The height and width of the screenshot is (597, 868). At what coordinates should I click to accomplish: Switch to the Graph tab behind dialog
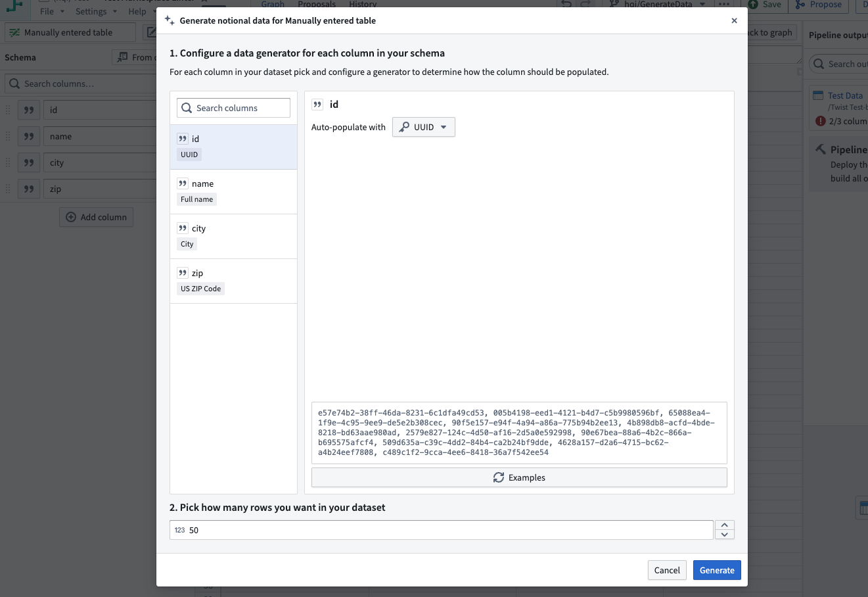(x=273, y=4)
